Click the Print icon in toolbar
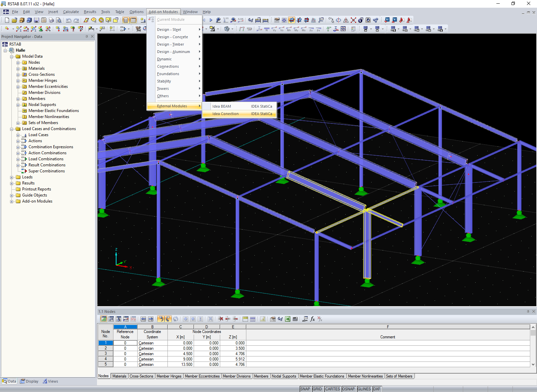Screen dimensions: 537x392 click(51, 20)
